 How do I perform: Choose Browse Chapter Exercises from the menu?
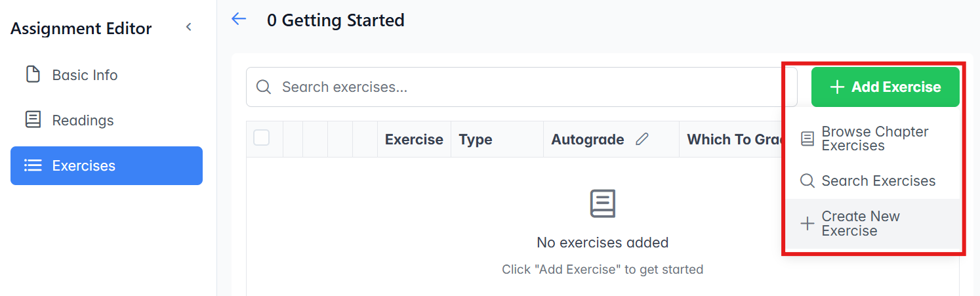(x=874, y=138)
